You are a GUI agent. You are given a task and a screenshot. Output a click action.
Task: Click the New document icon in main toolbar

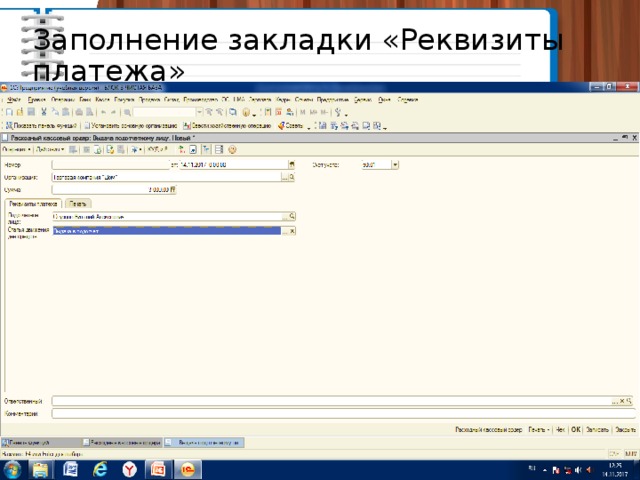9,112
